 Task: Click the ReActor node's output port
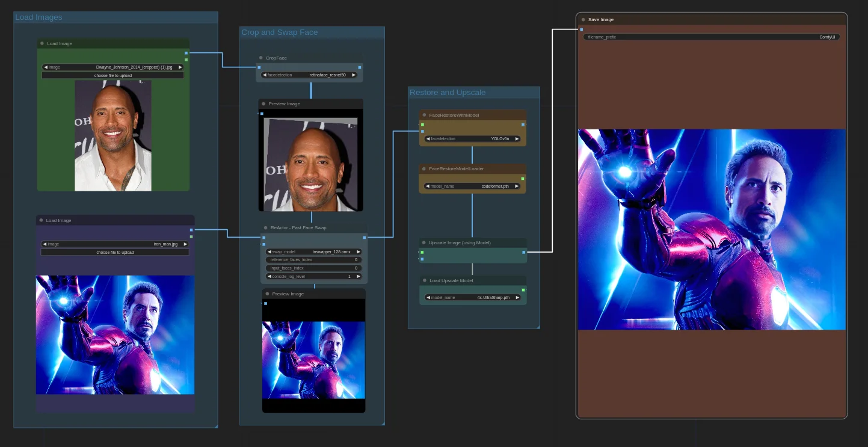click(365, 238)
